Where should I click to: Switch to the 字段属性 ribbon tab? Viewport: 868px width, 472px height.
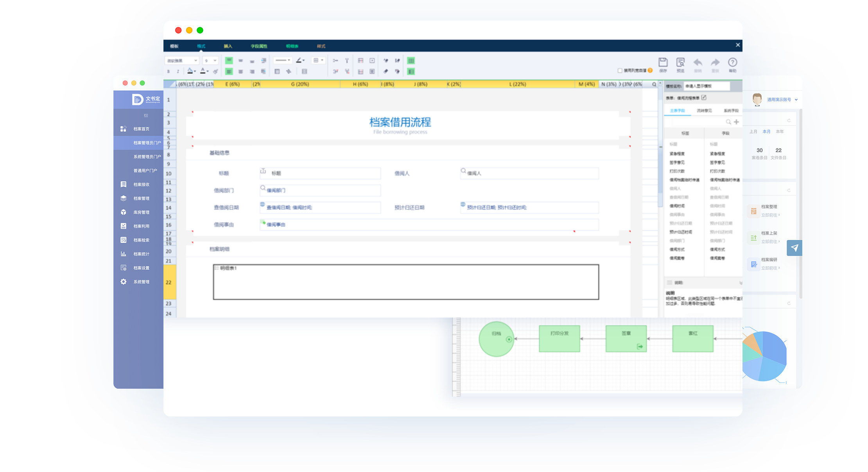coord(259,46)
